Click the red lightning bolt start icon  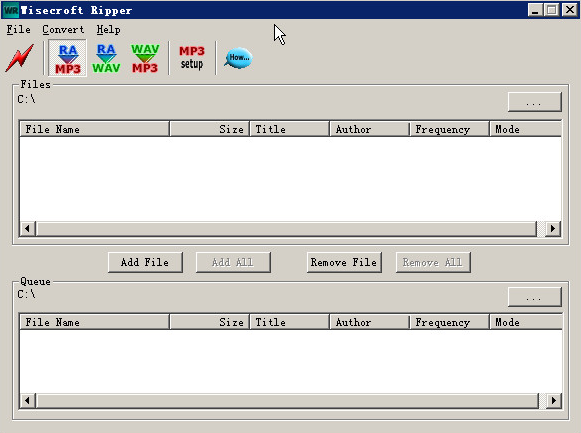20,58
